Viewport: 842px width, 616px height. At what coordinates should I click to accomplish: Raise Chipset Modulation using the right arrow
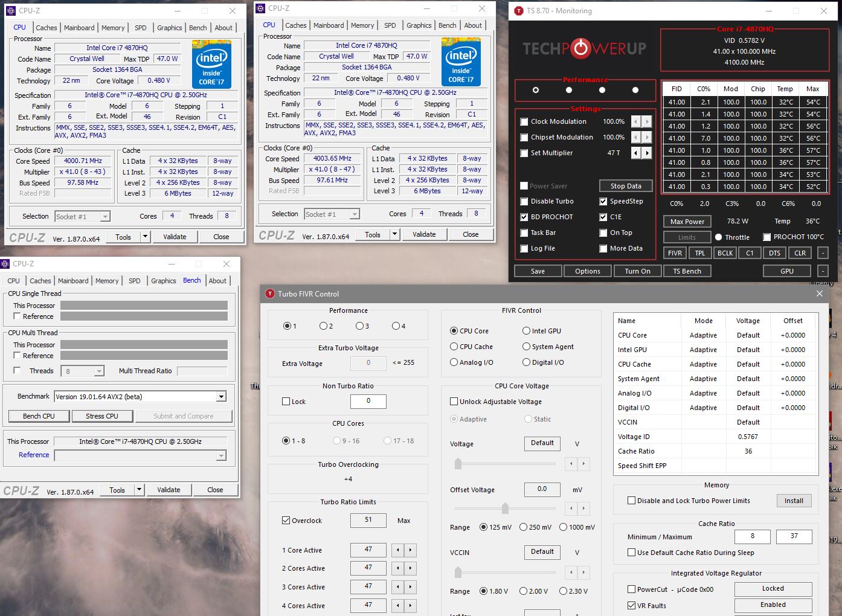click(647, 137)
